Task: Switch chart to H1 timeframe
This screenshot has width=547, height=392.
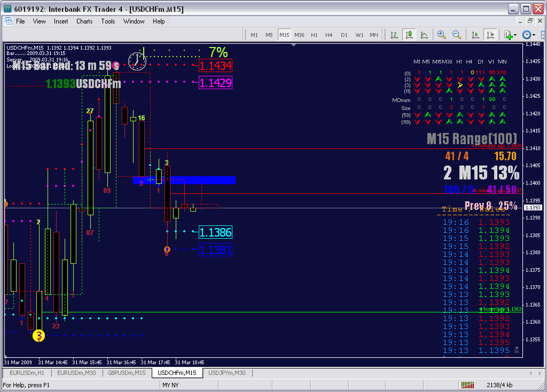Action: click(x=314, y=35)
